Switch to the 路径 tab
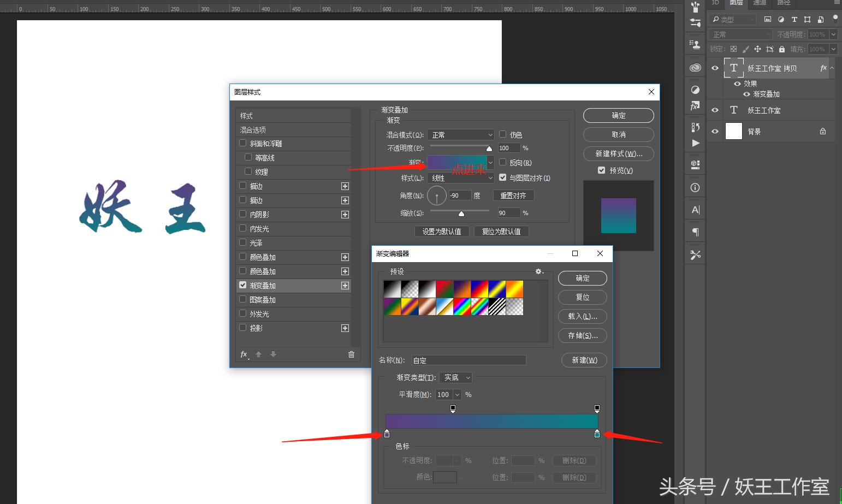Viewport: 842px width, 504px height. (783, 3)
